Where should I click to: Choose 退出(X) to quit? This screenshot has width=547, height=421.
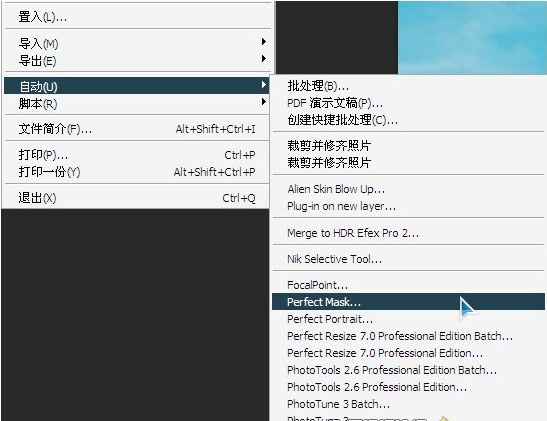pyautogui.click(x=137, y=198)
